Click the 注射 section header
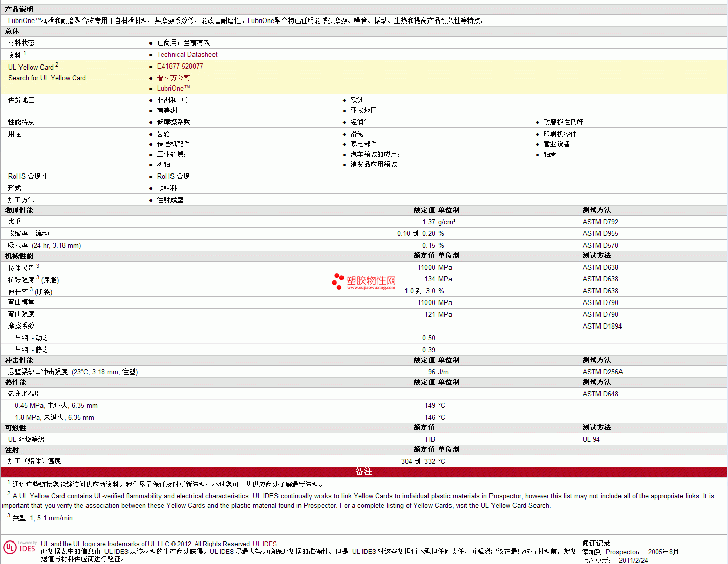Viewport: 728px width, 564px height. point(12,450)
